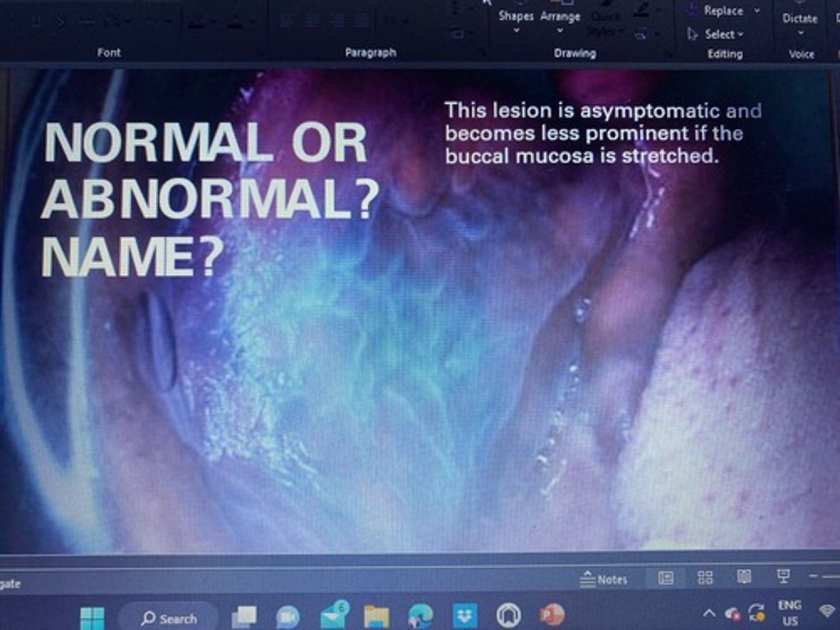Open Task View on the taskbar
This screenshot has height=630, width=840.
(244, 617)
